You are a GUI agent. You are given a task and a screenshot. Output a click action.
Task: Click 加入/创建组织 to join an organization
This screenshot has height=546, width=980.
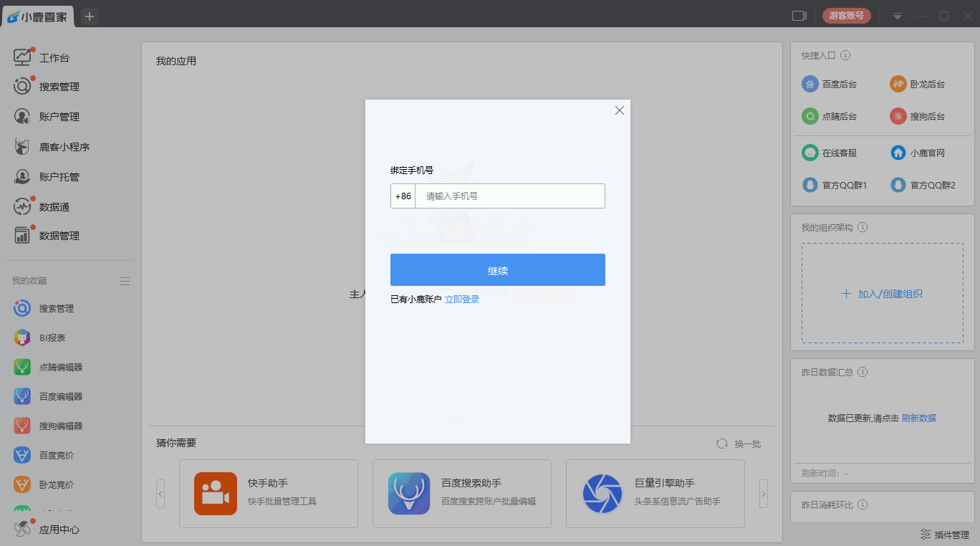[882, 294]
